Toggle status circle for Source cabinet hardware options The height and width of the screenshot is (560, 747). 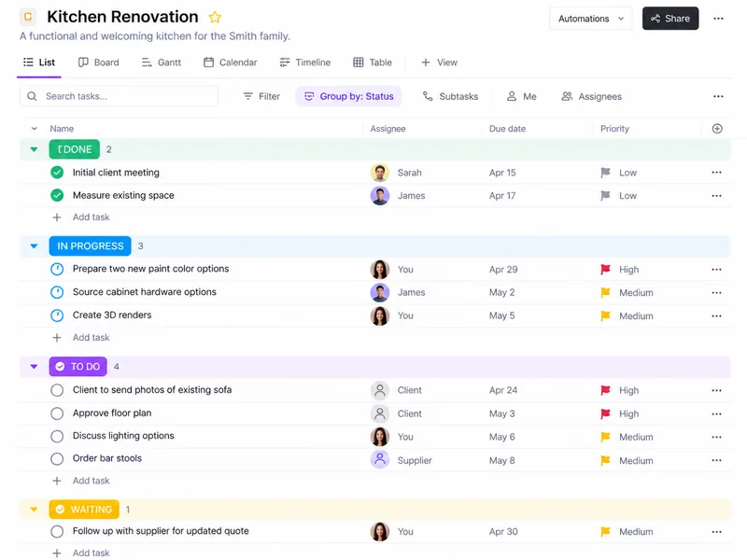point(57,292)
